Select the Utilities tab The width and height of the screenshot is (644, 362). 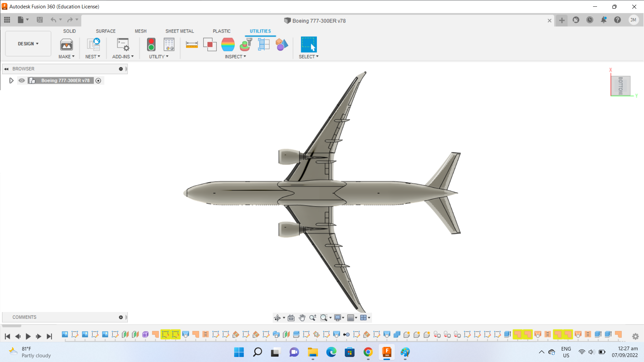pyautogui.click(x=260, y=31)
